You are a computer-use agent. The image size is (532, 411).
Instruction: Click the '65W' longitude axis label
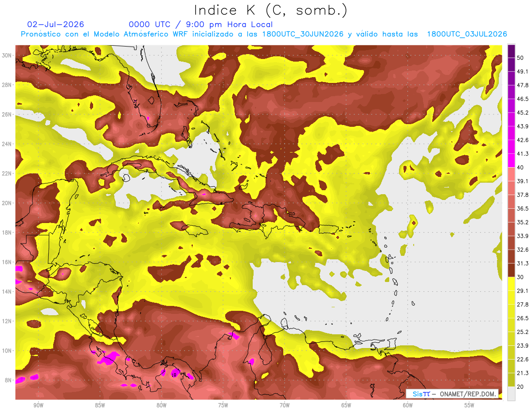(x=346, y=406)
